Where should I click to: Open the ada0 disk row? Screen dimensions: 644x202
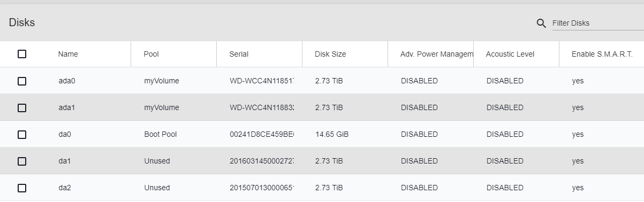322,81
